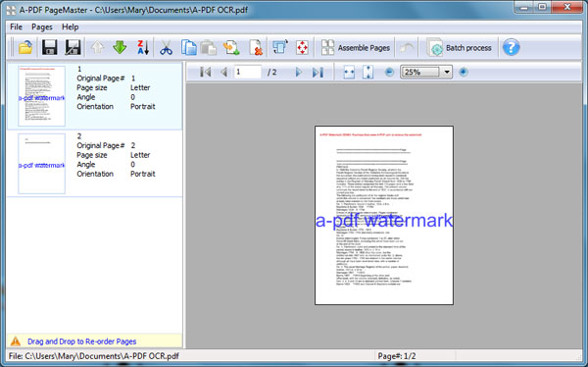Fit the page to width
This screenshot has width=588, height=367.
pos(349,72)
